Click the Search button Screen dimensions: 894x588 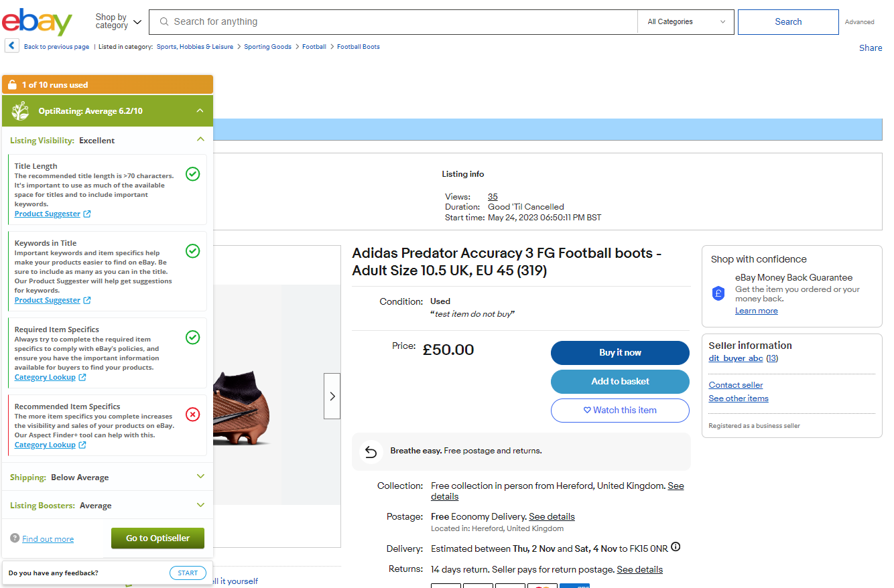pyautogui.click(x=788, y=22)
